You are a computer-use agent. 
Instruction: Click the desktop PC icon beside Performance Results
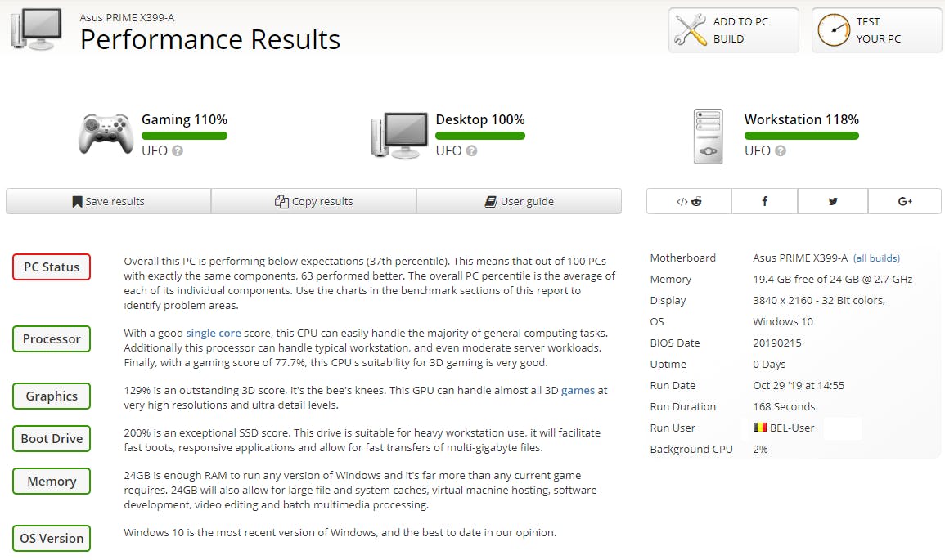point(36,29)
